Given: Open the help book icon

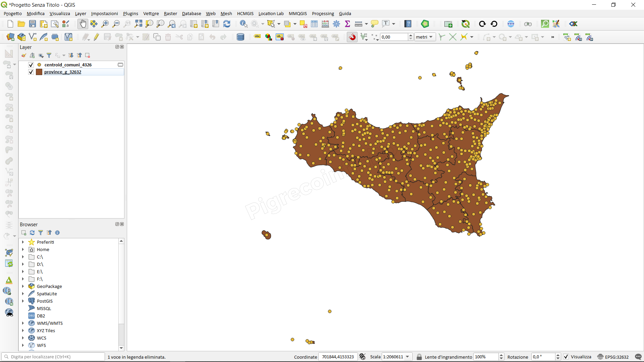Looking at the screenshot, I should coord(408,24).
